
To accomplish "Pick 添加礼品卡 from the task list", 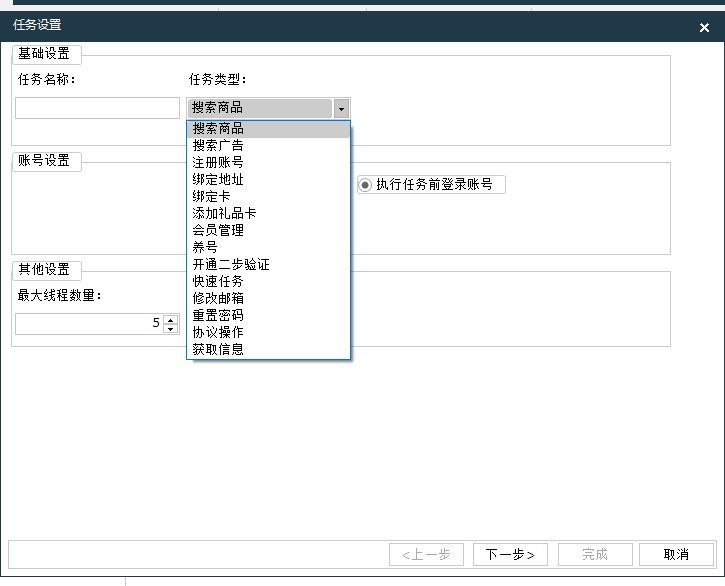I will pos(268,213).
